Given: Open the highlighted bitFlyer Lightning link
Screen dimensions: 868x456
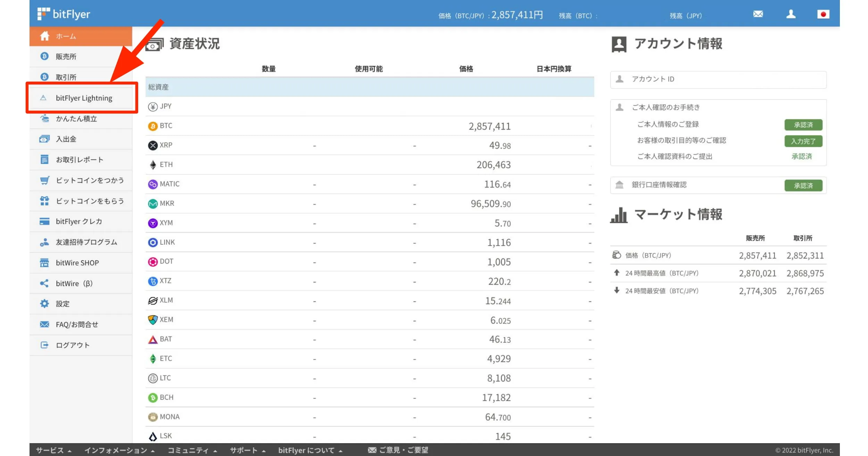Looking at the screenshot, I should point(84,98).
